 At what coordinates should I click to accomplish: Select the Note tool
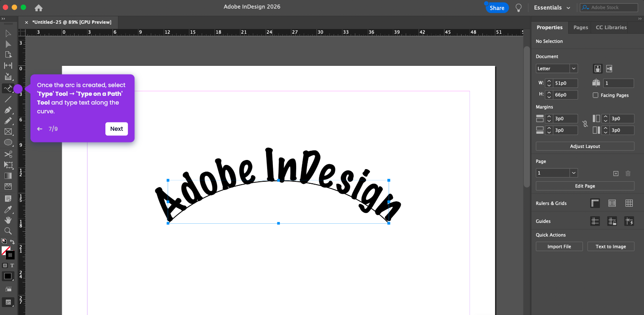[8, 198]
